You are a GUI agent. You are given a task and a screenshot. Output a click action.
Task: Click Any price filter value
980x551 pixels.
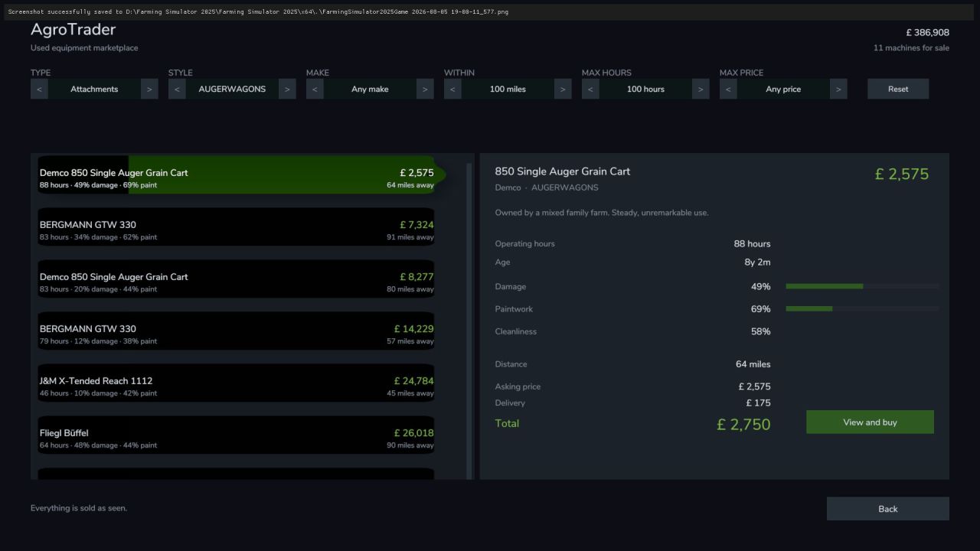coord(783,89)
